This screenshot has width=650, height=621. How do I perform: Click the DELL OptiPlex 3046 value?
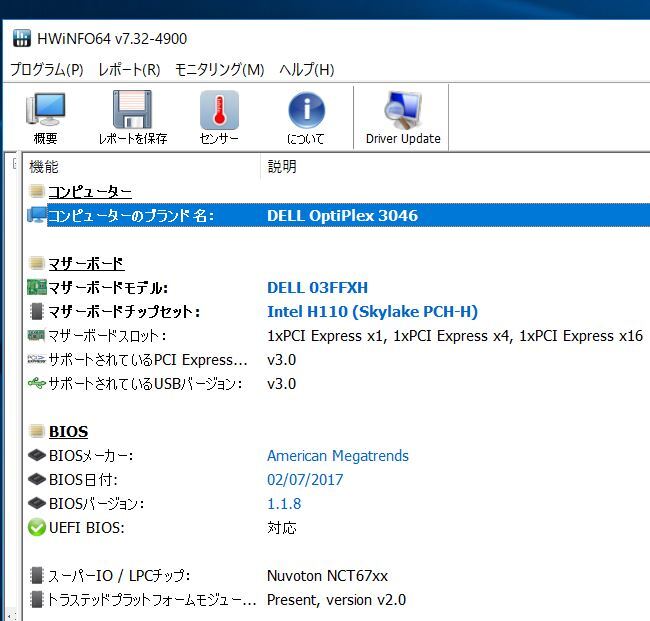point(342,216)
